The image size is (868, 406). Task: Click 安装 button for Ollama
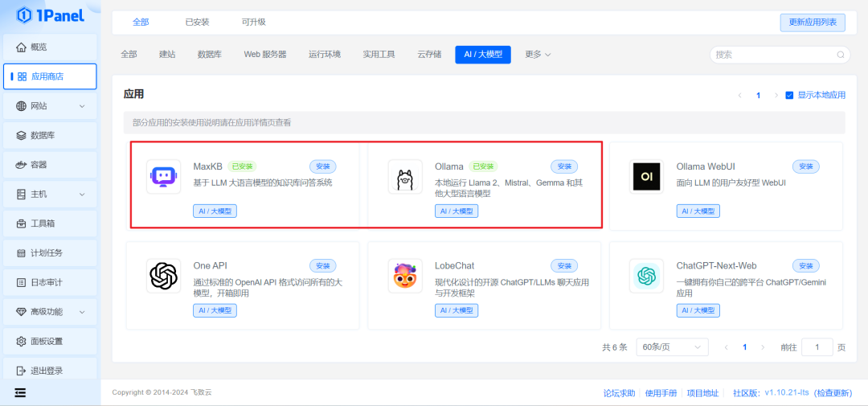[564, 166]
